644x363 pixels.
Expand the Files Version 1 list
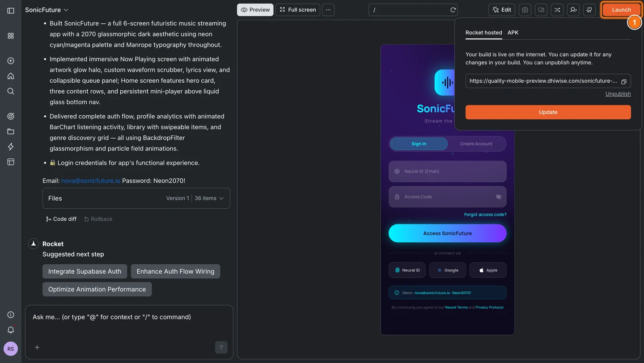point(222,198)
